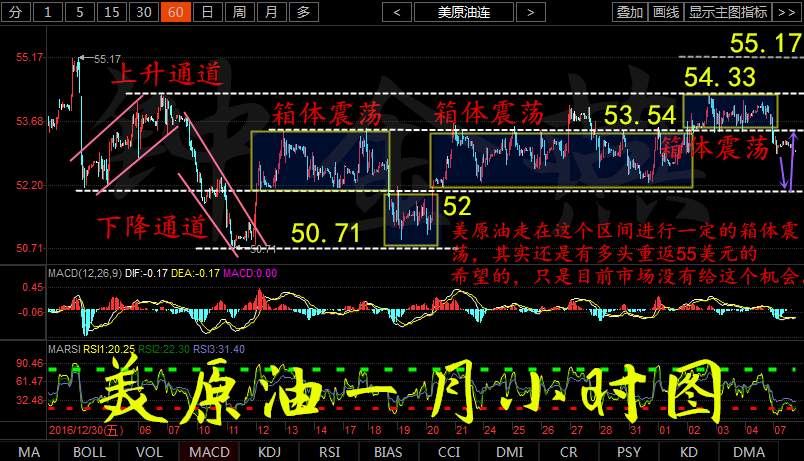Click the 2016/12/30(五) date label

86,430
